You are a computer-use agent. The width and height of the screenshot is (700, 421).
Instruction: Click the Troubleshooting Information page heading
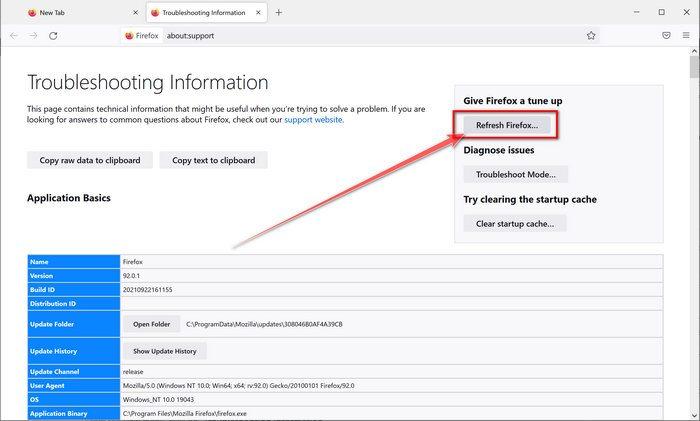pyautogui.click(x=148, y=83)
